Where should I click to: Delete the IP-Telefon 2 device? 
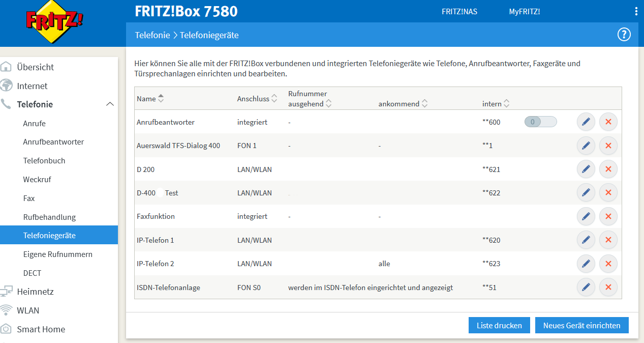608,264
